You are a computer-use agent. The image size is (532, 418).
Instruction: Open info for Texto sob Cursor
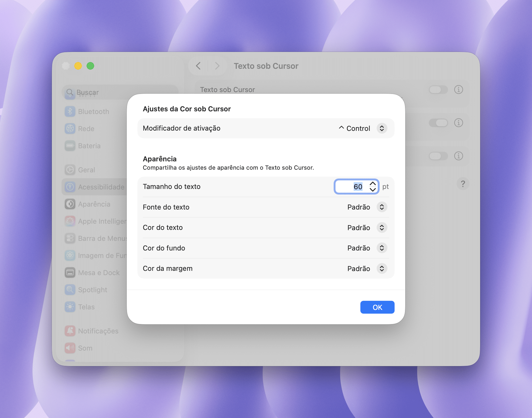[x=458, y=90]
